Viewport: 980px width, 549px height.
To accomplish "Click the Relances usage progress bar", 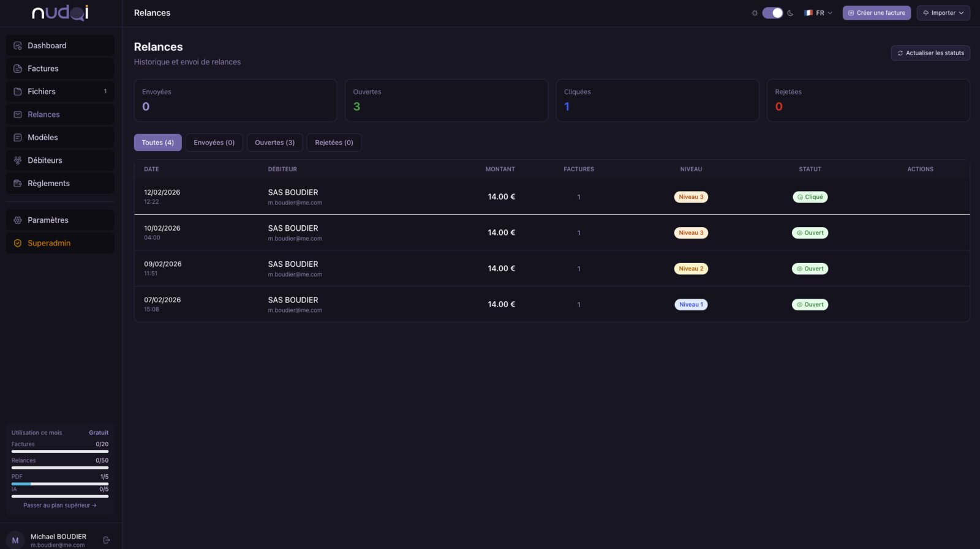I will click(x=60, y=468).
